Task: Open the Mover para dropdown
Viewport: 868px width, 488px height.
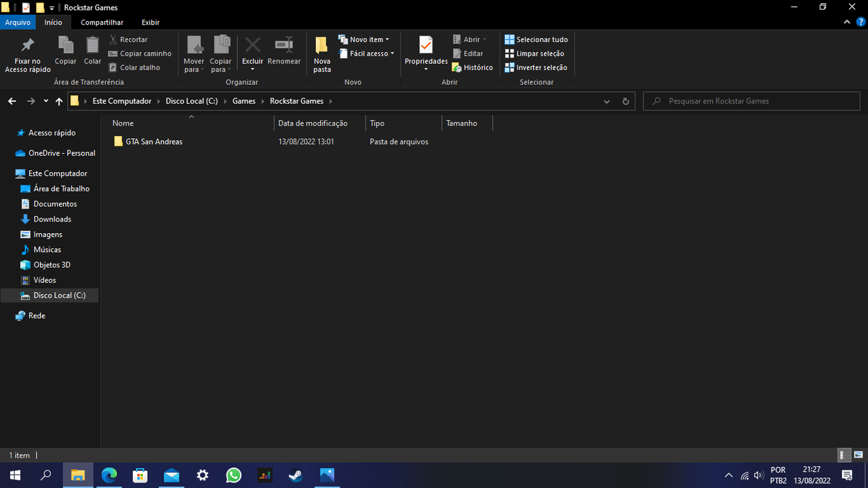Action: pyautogui.click(x=194, y=54)
